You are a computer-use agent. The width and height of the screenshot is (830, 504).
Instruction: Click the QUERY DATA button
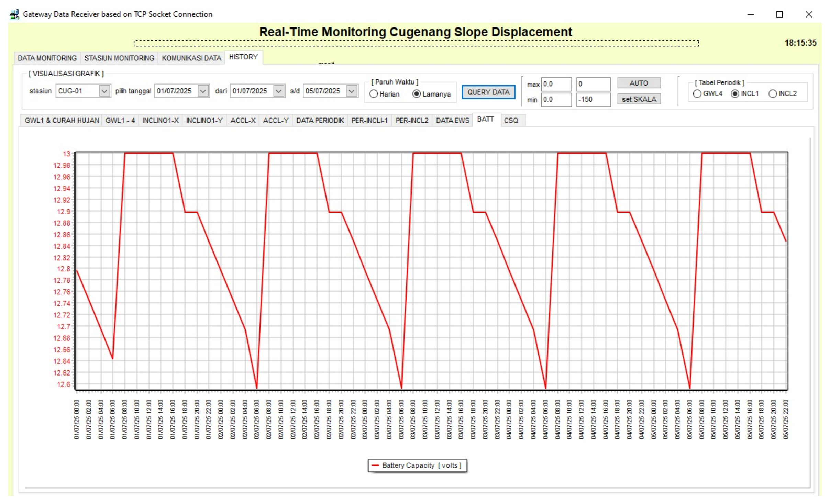(488, 92)
